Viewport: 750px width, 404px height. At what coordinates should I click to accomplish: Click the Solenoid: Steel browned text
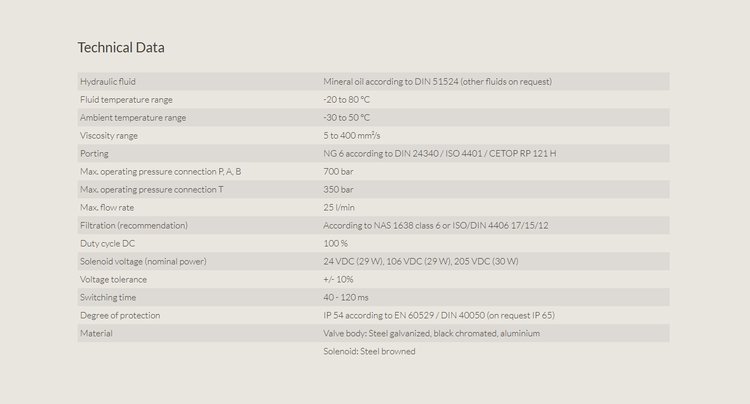coord(369,351)
